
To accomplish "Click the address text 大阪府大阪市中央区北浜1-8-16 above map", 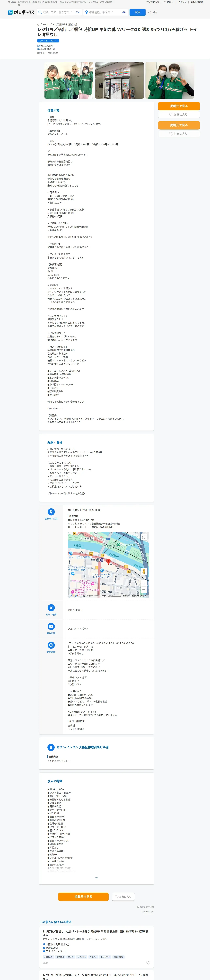I will [84, 510].
